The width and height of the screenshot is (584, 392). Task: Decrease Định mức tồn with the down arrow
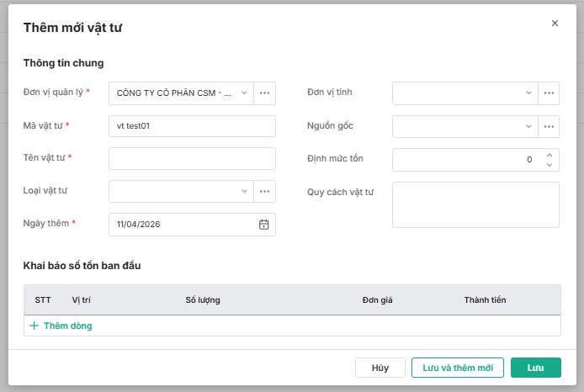[549, 164]
